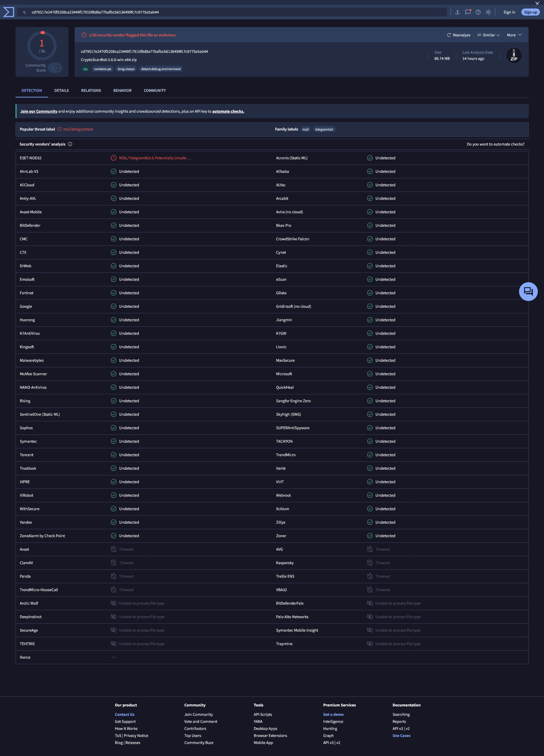
Task: Click inside the hash search field
Action: (x=233, y=12)
